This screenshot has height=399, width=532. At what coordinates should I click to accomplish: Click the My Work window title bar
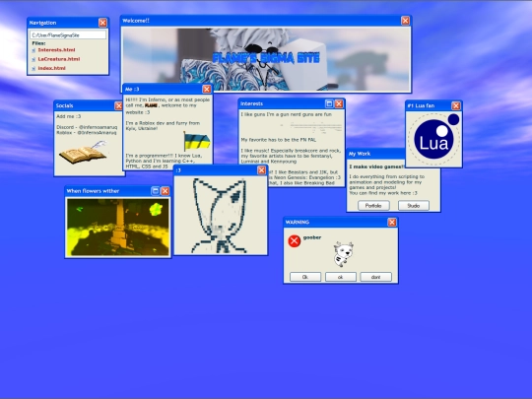[x=375, y=154]
